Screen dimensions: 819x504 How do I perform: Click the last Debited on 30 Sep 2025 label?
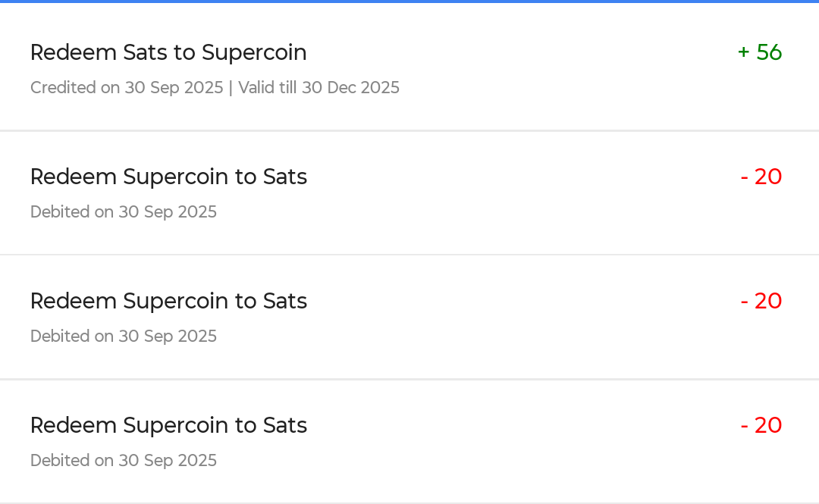tap(124, 461)
